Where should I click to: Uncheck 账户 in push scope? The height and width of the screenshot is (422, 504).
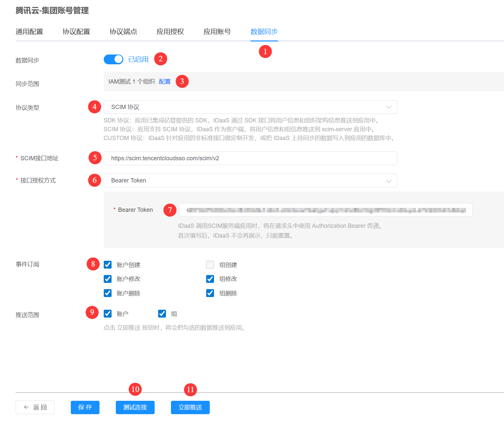pos(108,314)
